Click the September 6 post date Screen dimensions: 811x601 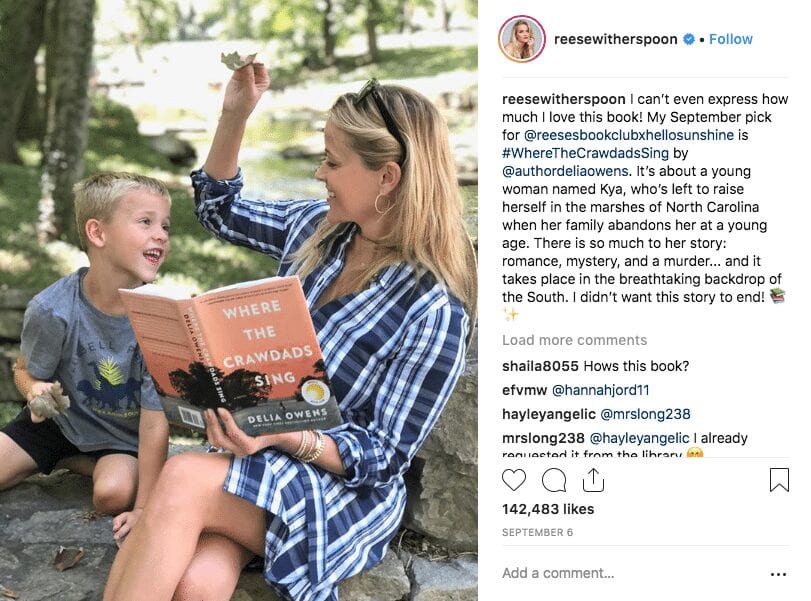537,533
